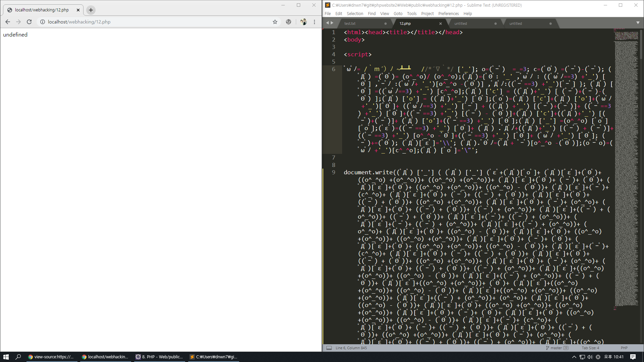Close the 12.php editor tab
This screenshot has height=362, width=644.
[440, 23]
